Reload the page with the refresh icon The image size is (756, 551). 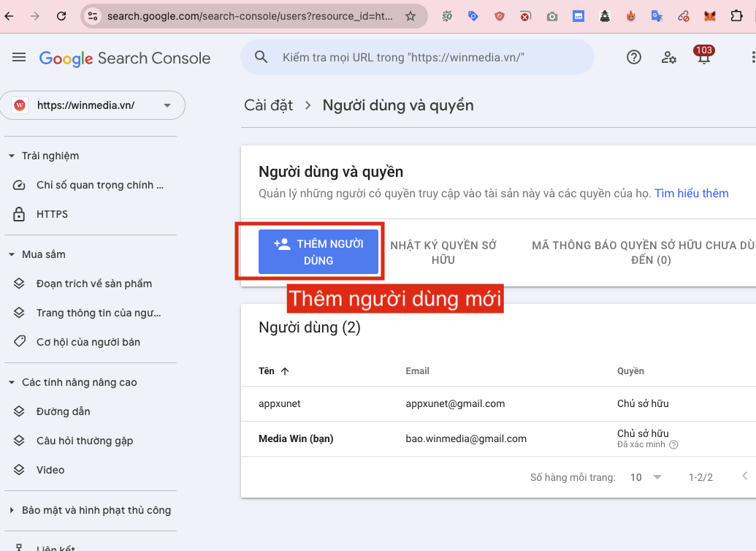click(x=61, y=16)
